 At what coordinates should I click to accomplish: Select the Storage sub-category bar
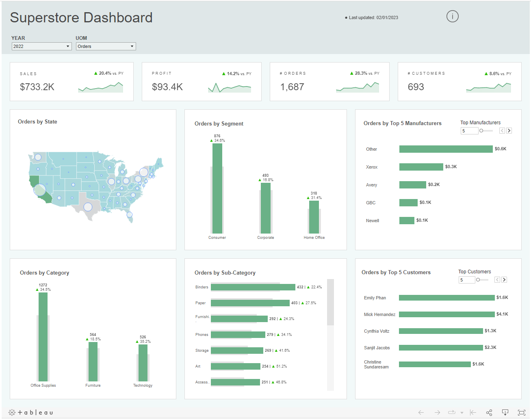pos(237,351)
